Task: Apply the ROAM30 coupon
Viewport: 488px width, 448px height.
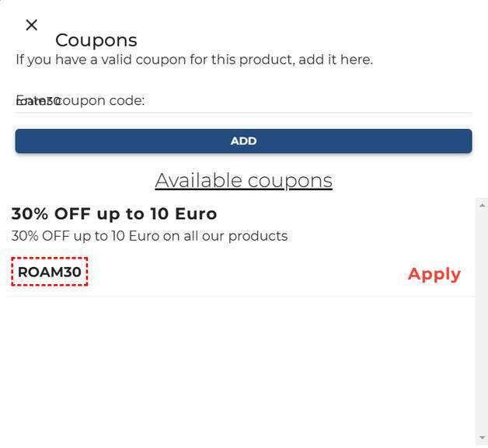Action: point(434,274)
